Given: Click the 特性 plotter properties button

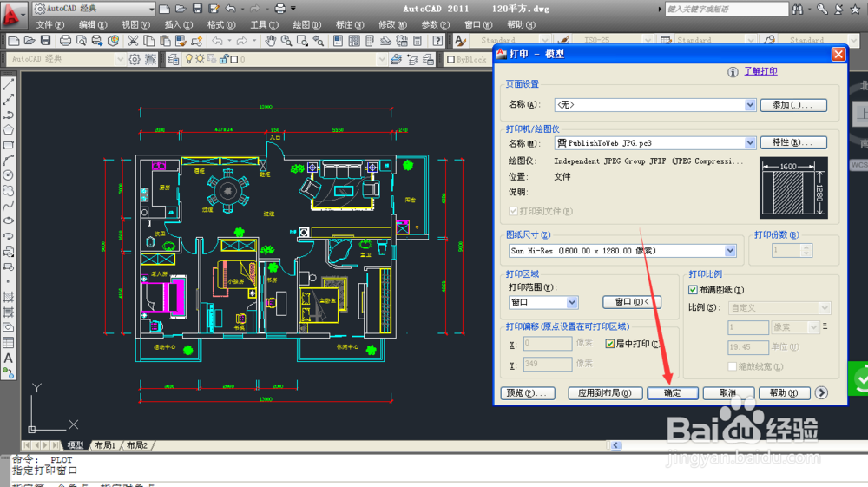Looking at the screenshot, I should (x=793, y=142).
